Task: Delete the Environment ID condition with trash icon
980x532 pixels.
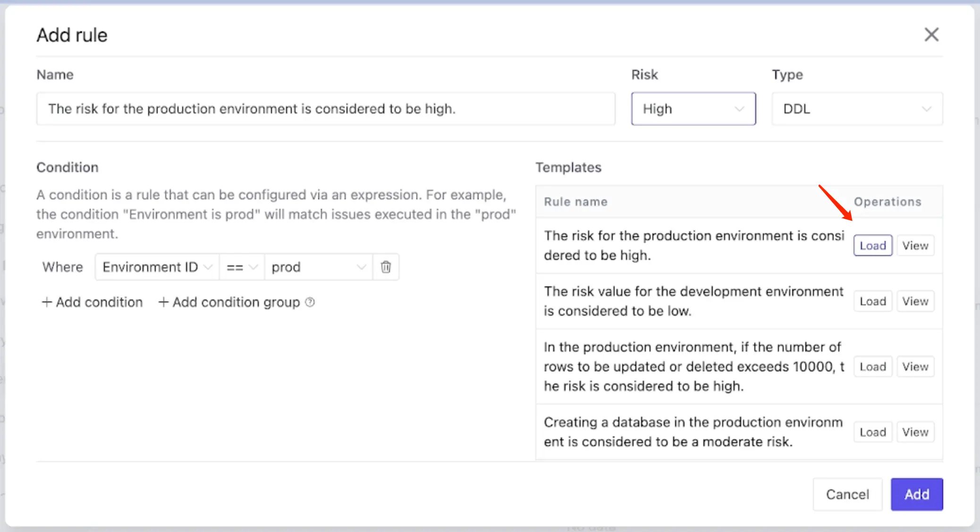Action: coord(386,267)
